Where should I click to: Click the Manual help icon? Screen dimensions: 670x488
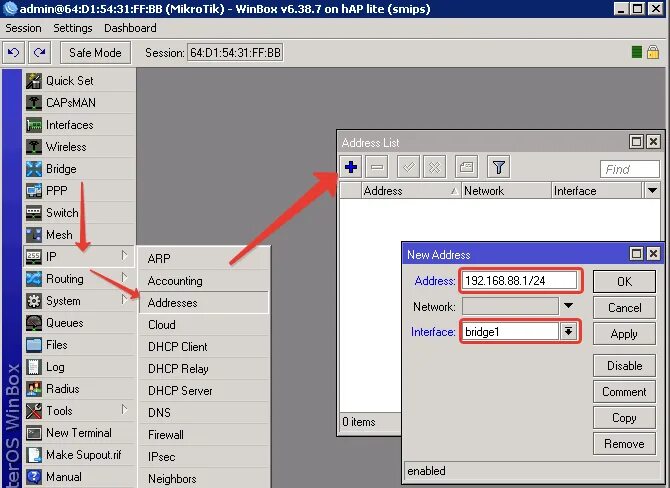tap(34, 477)
